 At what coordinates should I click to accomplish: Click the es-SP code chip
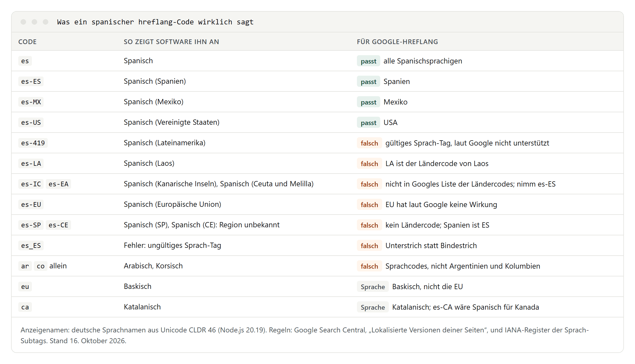(31, 225)
